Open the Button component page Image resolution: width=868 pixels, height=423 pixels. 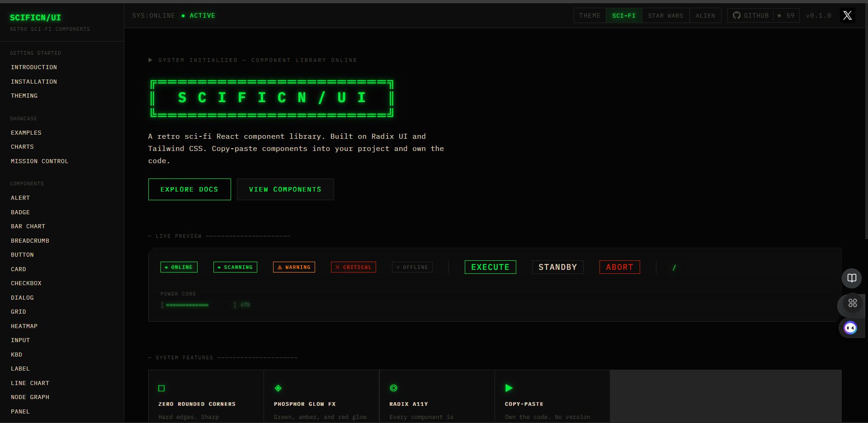click(x=23, y=255)
